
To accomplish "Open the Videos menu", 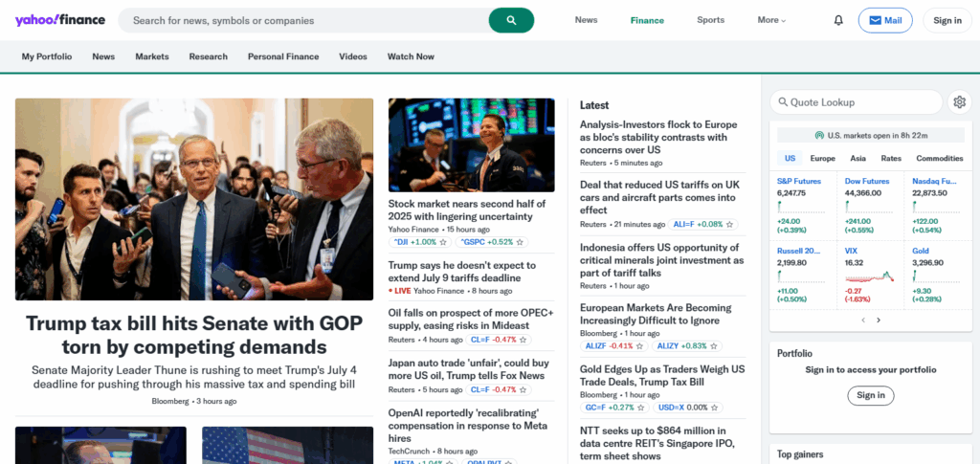I will click(353, 56).
